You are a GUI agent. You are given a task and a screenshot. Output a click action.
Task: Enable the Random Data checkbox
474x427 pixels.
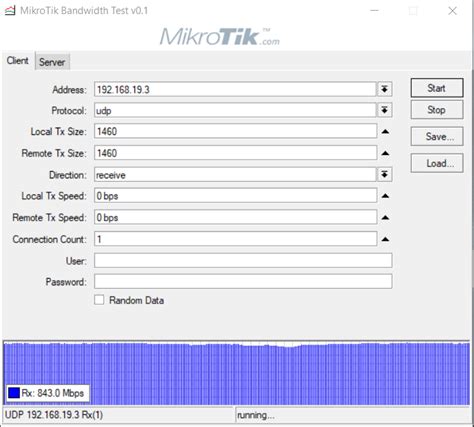pyautogui.click(x=99, y=300)
